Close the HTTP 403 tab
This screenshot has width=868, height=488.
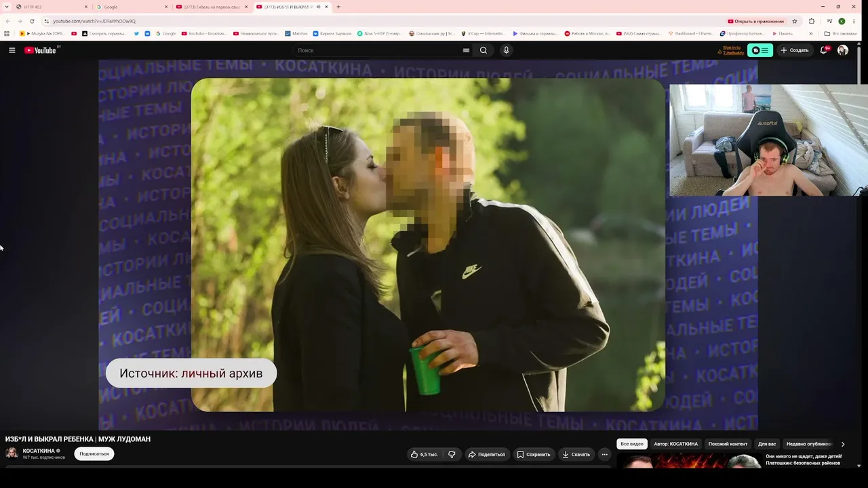[x=86, y=7]
